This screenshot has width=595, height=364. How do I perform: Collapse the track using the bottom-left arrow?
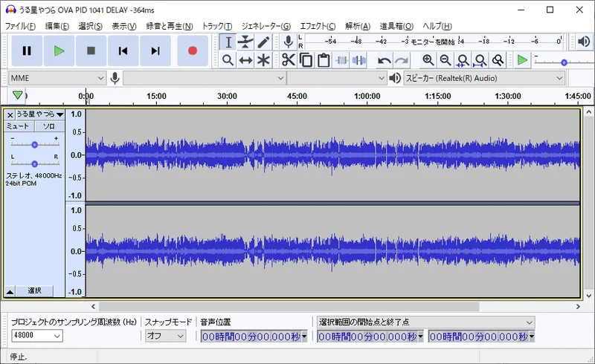10,290
